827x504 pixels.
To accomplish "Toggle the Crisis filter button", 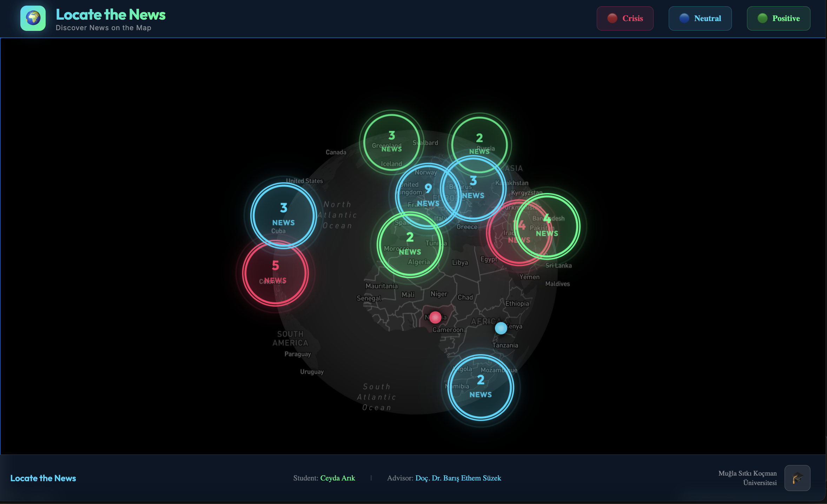I will pos(625,18).
